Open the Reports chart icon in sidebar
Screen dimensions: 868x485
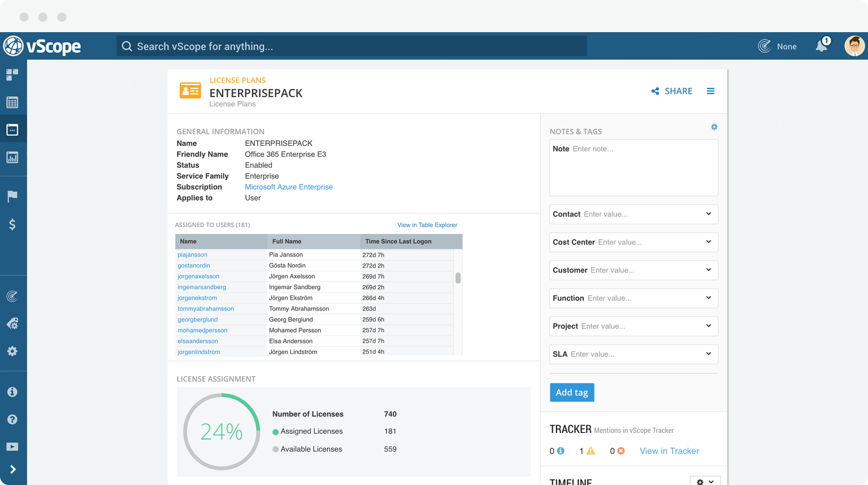[12, 157]
